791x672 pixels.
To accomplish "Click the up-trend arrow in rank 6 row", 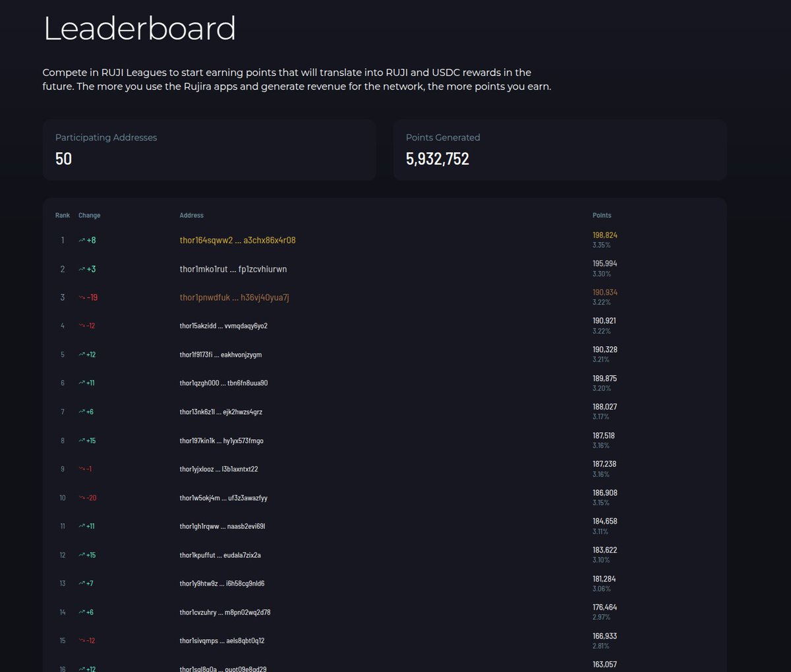I will 82,383.
